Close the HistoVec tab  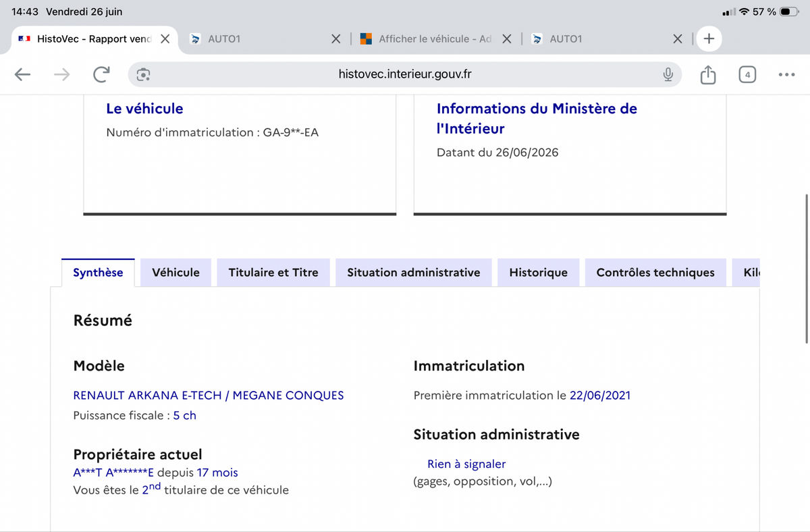165,39
